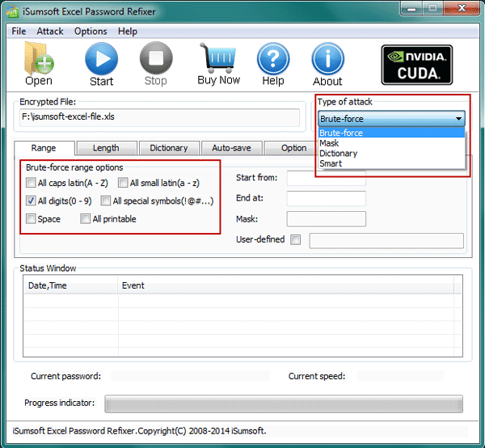
Task: Click the Date,Time column header
Action: coord(71,285)
